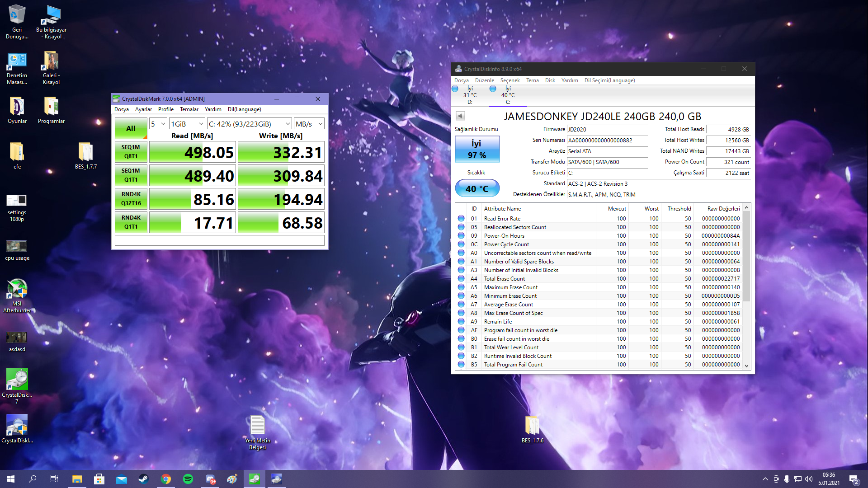Open Dil(Language) menu in CrystalDiskMark

click(244, 109)
